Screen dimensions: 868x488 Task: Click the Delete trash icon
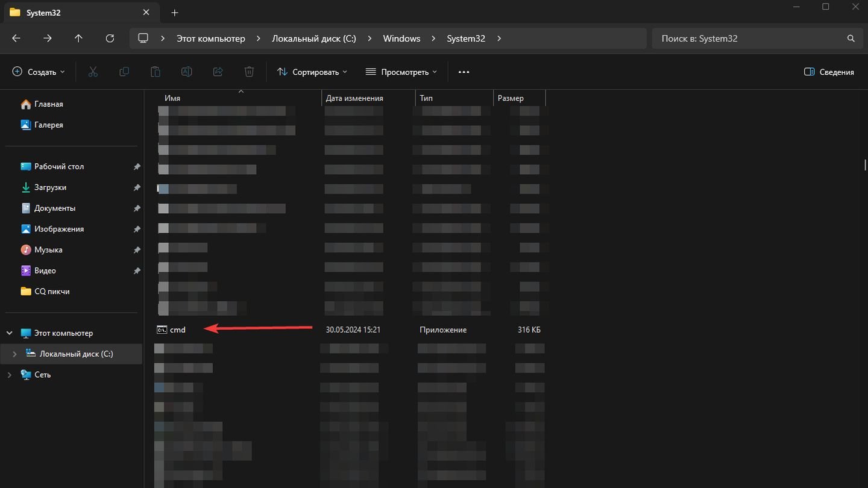point(249,72)
